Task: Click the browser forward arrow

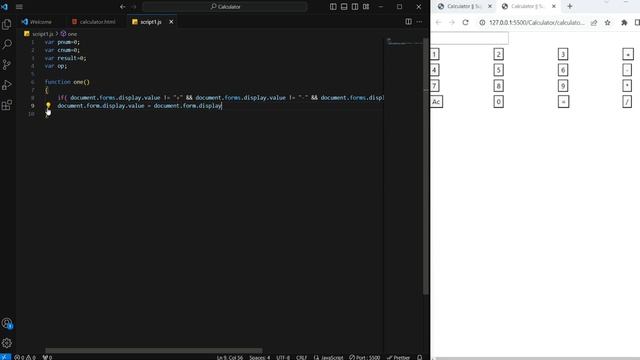Action: point(452,22)
